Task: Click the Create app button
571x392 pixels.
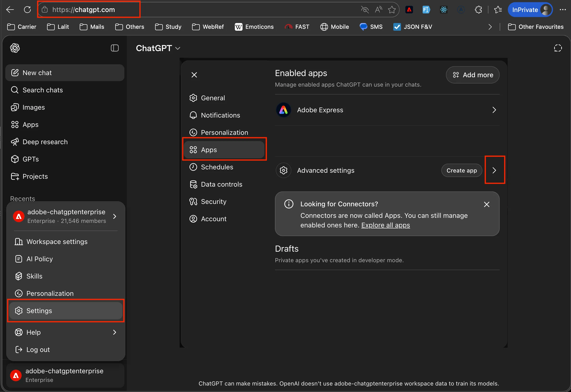Action: [461, 170]
